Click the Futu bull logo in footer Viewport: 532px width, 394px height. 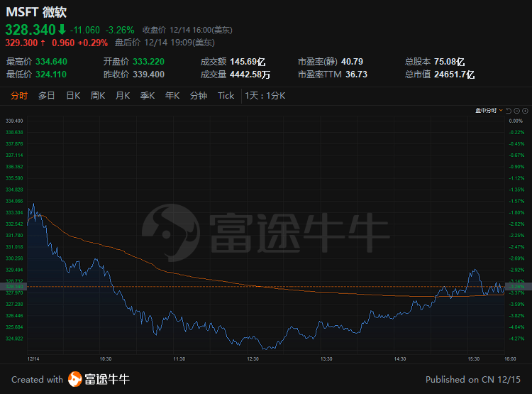tap(75, 379)
